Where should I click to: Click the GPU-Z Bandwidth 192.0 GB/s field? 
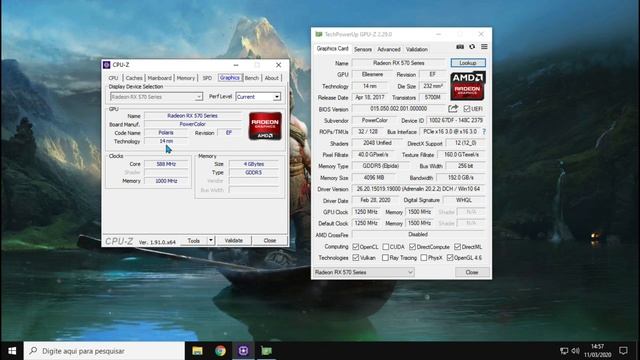pyautogui.click(x=461, y=178)
